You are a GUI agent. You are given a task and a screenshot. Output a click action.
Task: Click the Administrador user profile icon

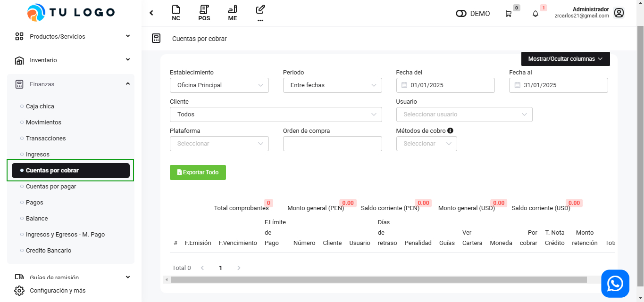619,13
